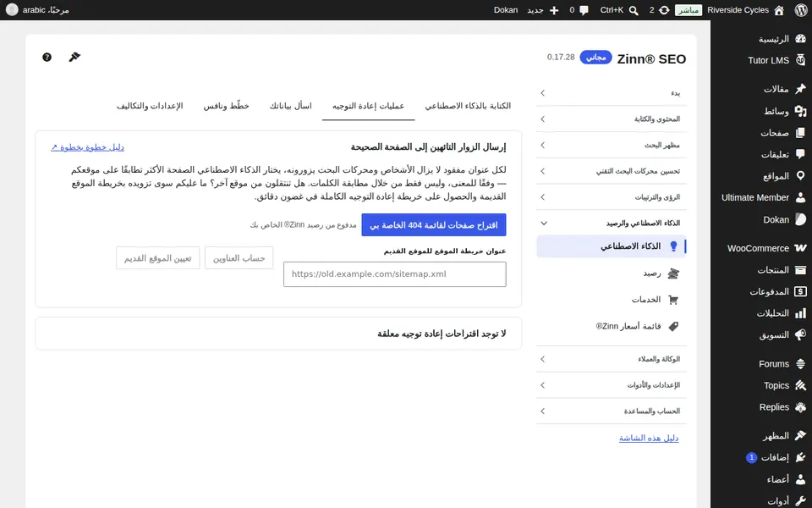
Task: Click the المنتجات products icon
Action: tap(801, 269)
